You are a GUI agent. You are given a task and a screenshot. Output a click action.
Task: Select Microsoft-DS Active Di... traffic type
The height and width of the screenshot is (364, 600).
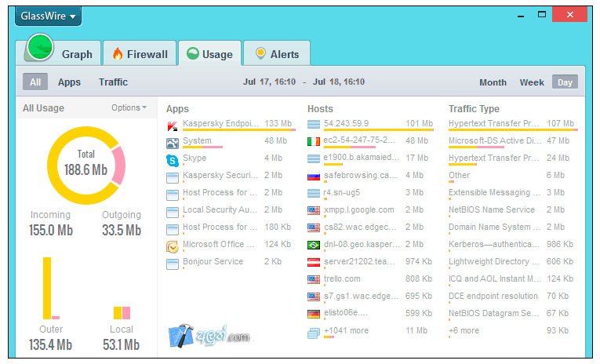[x=512, y=142]
